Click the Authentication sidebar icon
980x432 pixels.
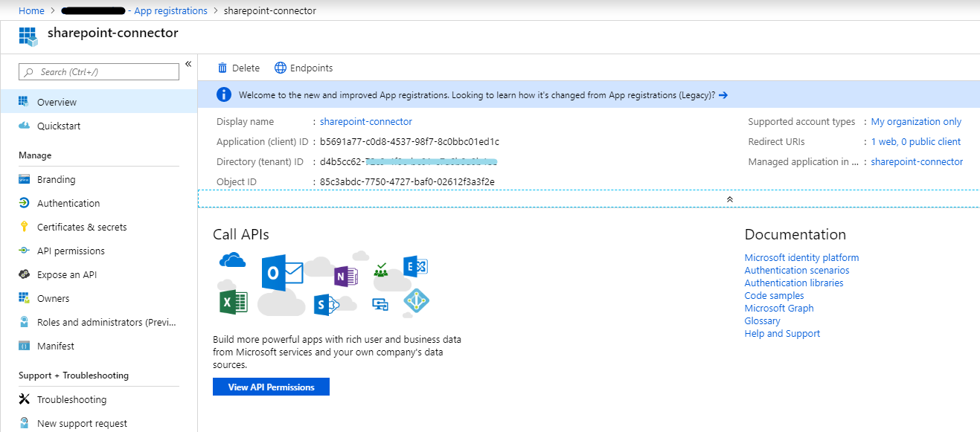point(24,204)
